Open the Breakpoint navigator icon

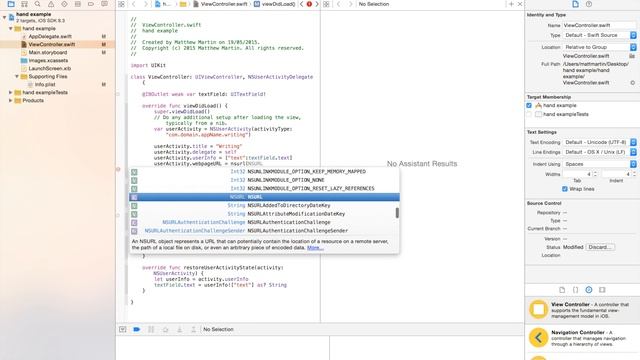(91, 4)
